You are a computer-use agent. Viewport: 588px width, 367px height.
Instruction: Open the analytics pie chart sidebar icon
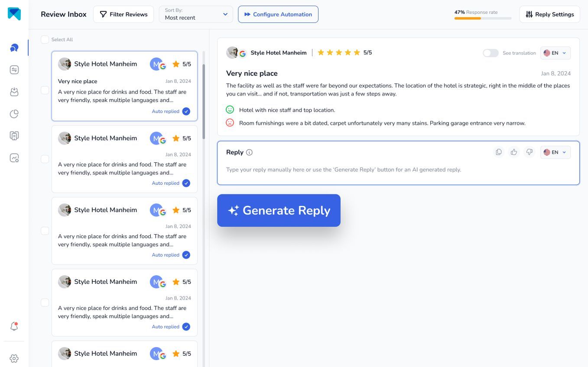tap(14, 114)
